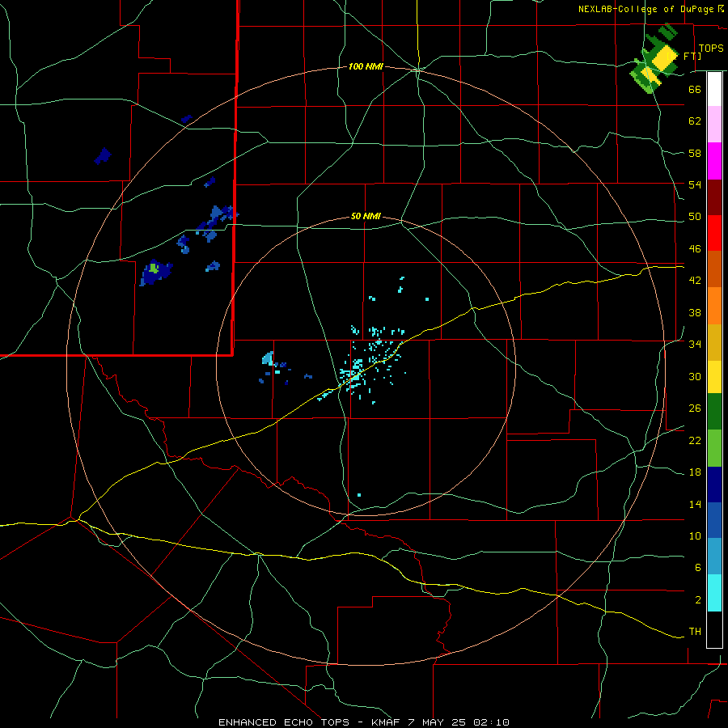Click the 100 NMI range ring label
The image size is (728, 728).
pos(366,67)
